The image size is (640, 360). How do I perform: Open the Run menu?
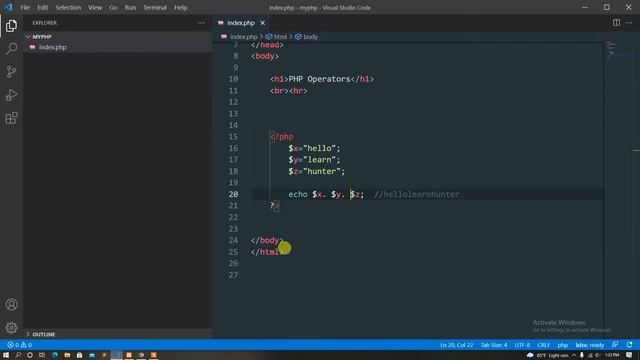point(130,7)
